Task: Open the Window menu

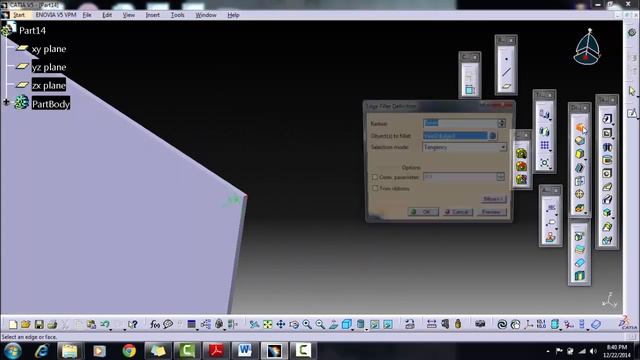Action: pos(206,15)
